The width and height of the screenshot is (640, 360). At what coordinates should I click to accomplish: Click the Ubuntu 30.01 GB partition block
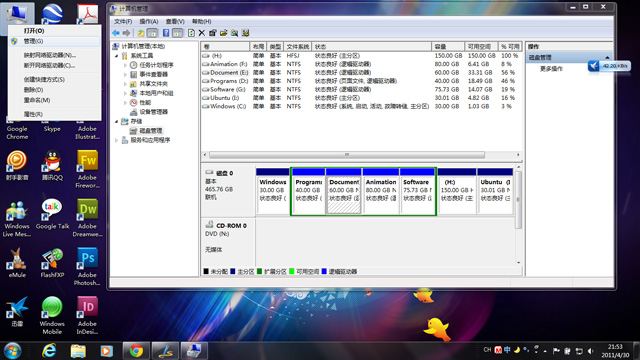495,191
